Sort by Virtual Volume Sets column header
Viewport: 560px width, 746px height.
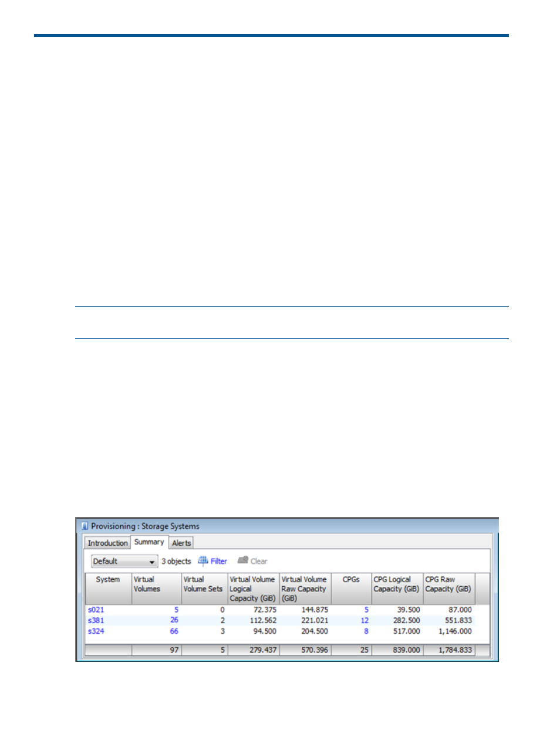204,589
